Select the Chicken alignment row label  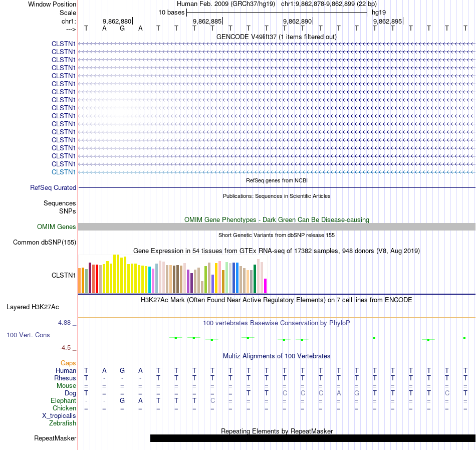point(64,408)
